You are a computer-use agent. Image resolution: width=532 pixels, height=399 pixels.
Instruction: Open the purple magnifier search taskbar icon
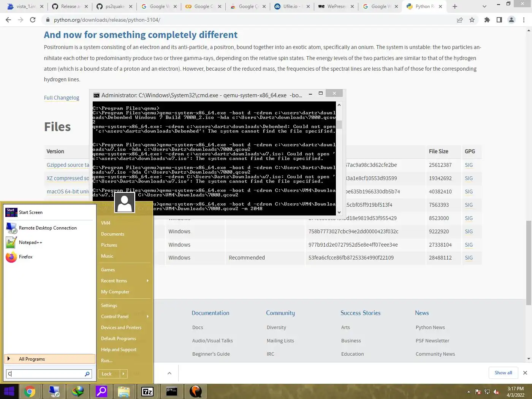pyautogui.click(x=101, y=391)
